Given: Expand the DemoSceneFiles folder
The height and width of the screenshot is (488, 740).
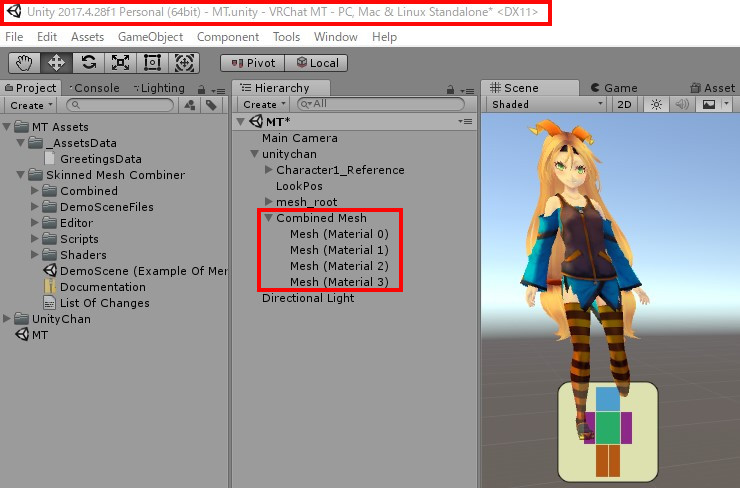Looking at the screenshot, I should 34,207.
